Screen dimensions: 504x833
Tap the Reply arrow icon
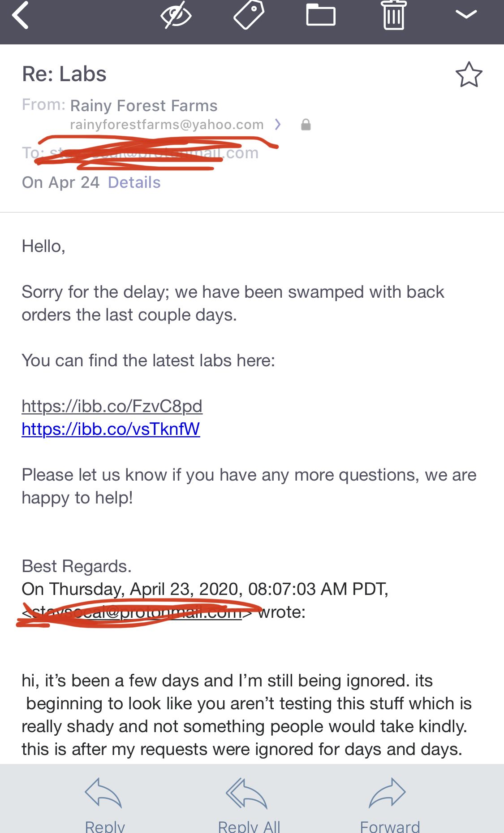[104, 794]
